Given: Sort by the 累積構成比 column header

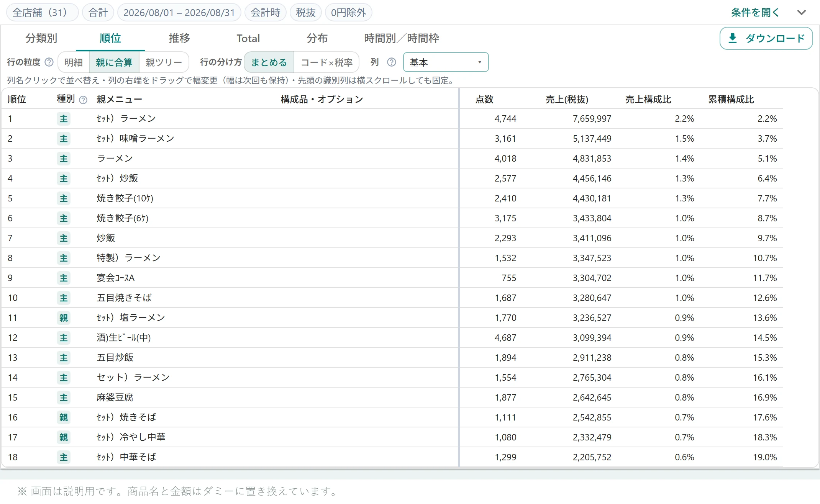Looking at the screenshot, I should coord(731,99).
